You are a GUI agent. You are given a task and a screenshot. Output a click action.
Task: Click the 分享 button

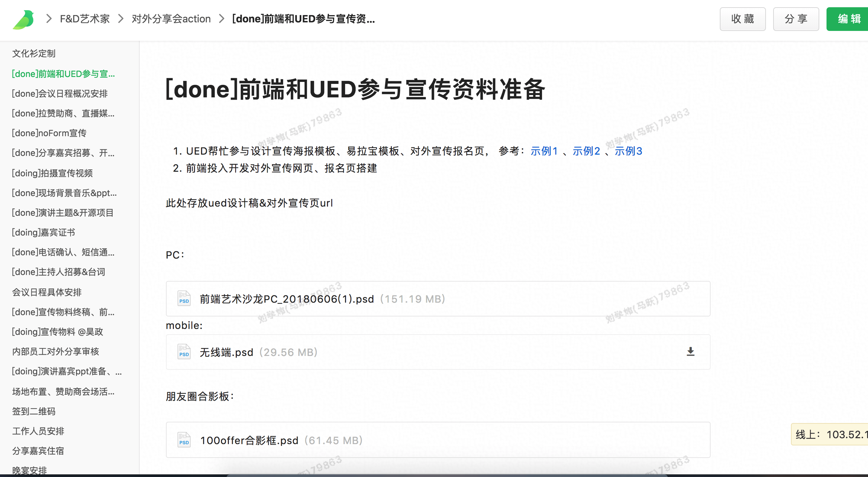click(x=796, y=19)
